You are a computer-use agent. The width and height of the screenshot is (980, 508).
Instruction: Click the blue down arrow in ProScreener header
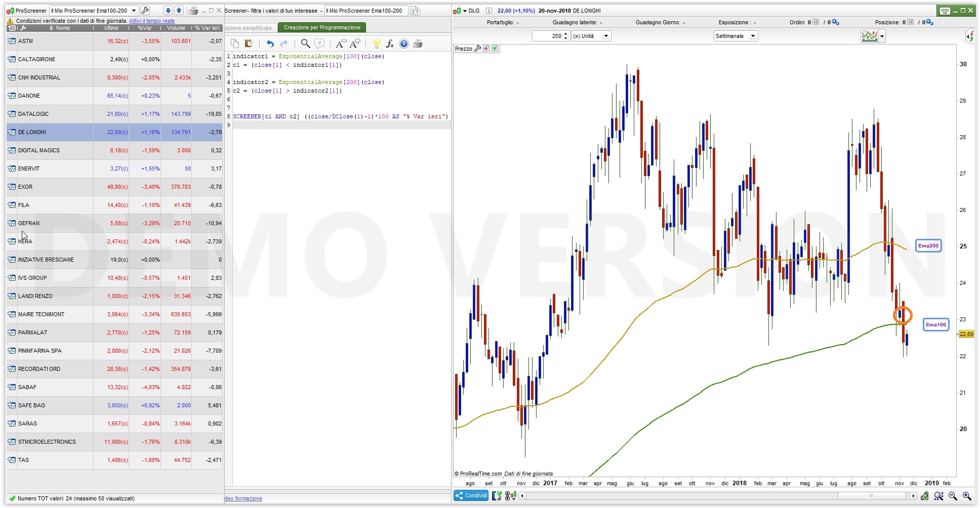click(169, 11)
